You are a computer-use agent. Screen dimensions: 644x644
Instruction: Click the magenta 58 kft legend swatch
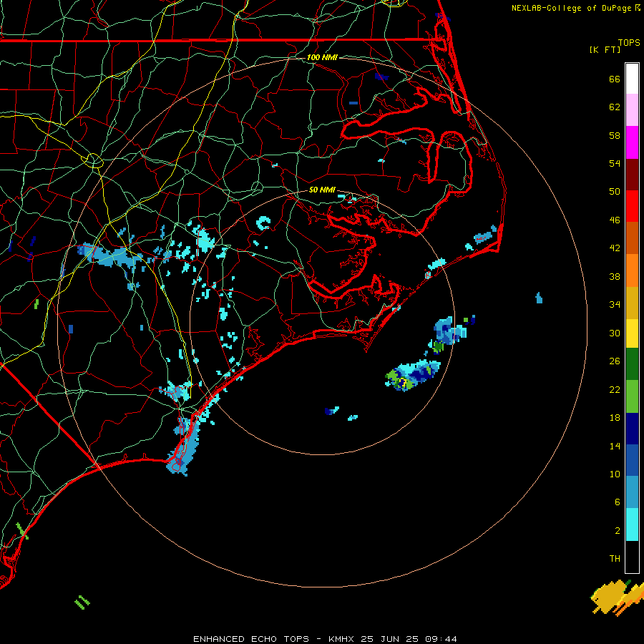click(632, 142)
